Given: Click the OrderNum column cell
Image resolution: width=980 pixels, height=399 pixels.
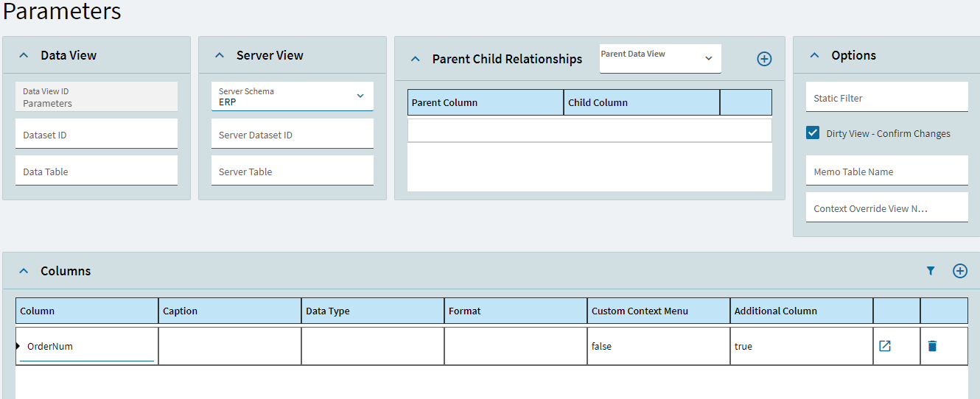Looking at the screenshot, I should (87, 346).
